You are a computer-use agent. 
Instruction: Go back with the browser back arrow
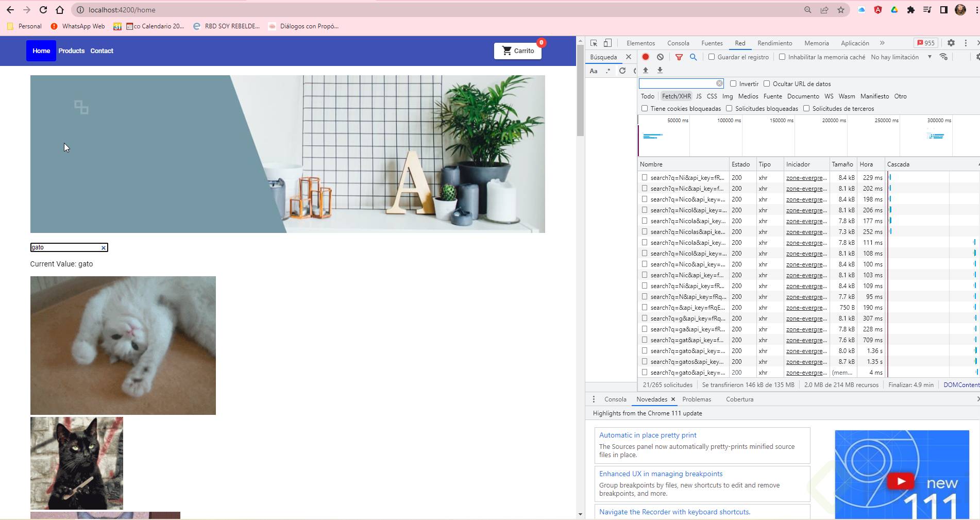pyautogui.click(x=10, y=10)
